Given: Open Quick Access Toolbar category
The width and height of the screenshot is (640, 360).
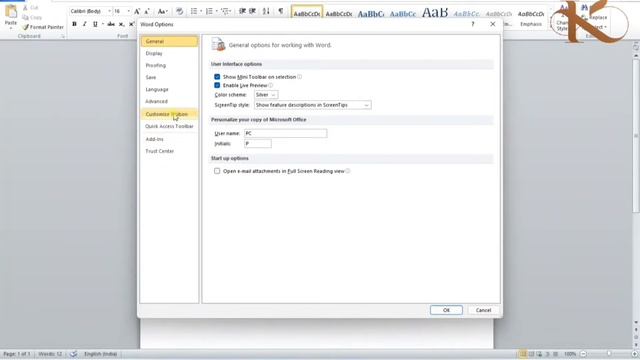Looking at the screenshot, I should click(x=169, y=127).
